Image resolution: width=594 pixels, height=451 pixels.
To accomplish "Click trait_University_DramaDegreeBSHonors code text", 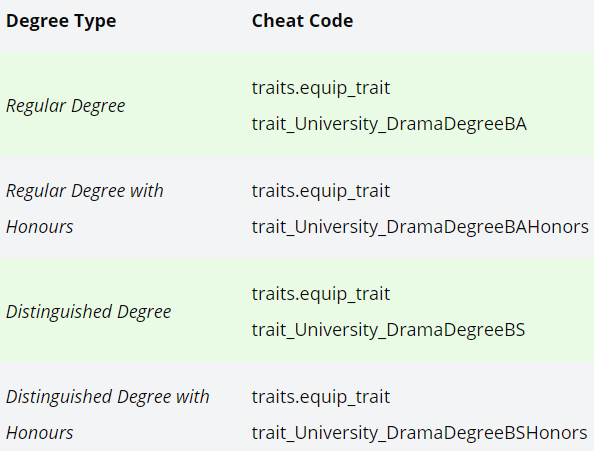I will pyautogui.click(x=419, y=433).
